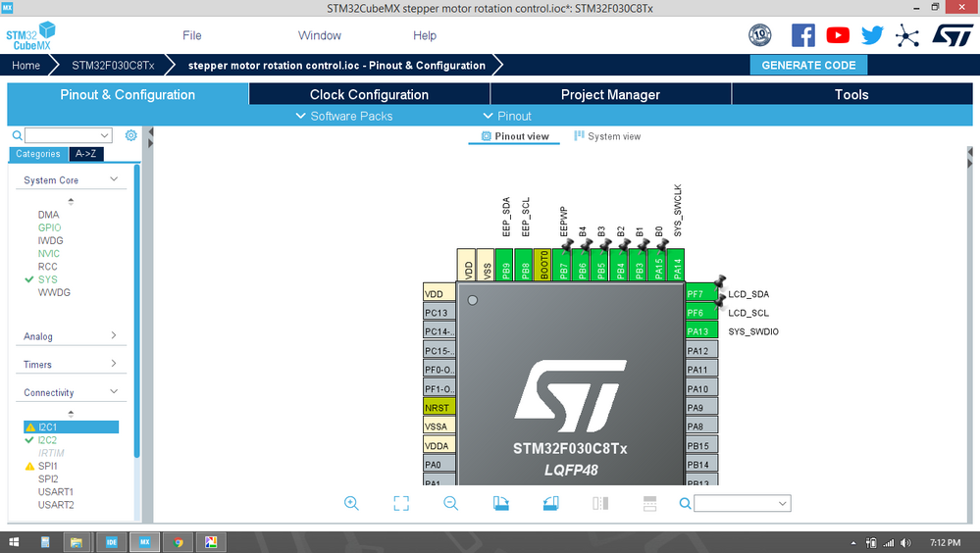Image resolution: width=980 pixels, height=553 pixels.
Task: Open the pin search combo box dropdown
Action: point(782,503)
